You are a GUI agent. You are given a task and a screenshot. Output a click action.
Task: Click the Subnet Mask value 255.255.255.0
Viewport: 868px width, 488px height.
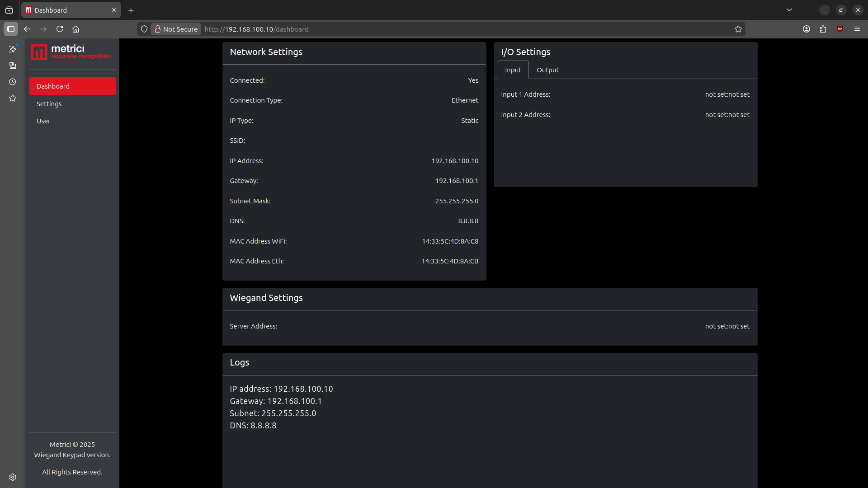[457, 201]
